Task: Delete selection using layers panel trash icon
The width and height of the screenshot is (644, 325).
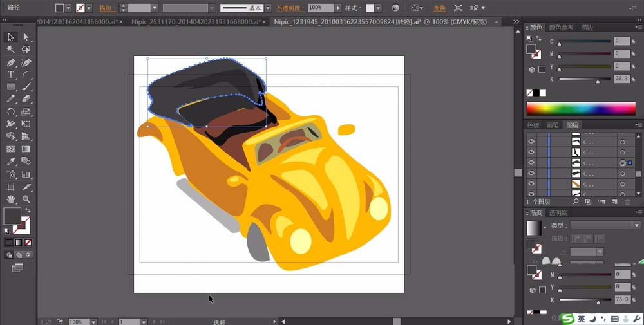Action: [x=628, y=201]
